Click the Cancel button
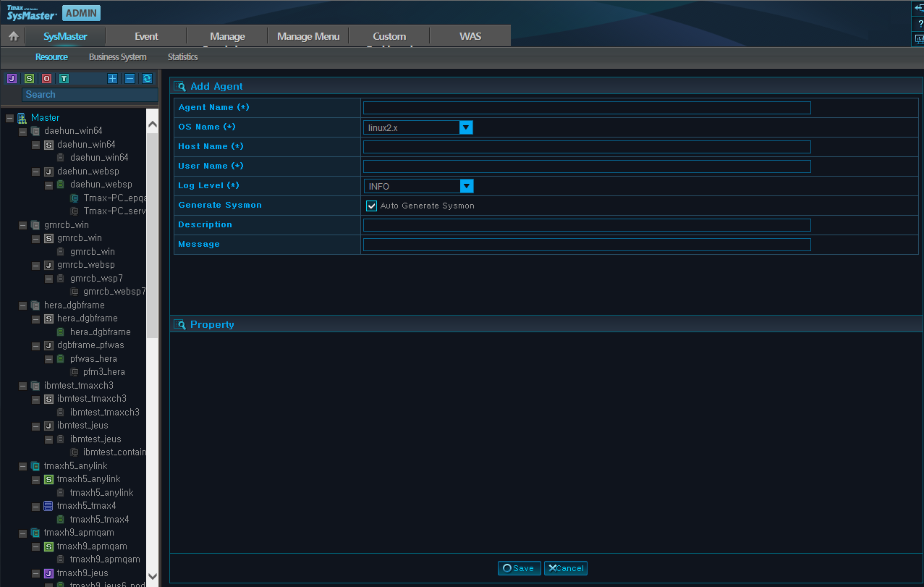Image resolution: width=924 pixels, height=587 pixels. point(566,568)
